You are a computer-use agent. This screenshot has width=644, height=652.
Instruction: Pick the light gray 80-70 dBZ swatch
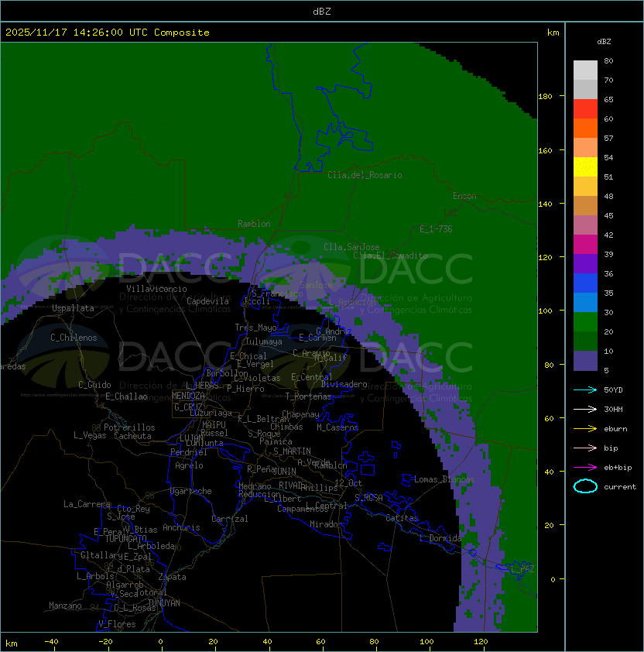pos(585,70)
